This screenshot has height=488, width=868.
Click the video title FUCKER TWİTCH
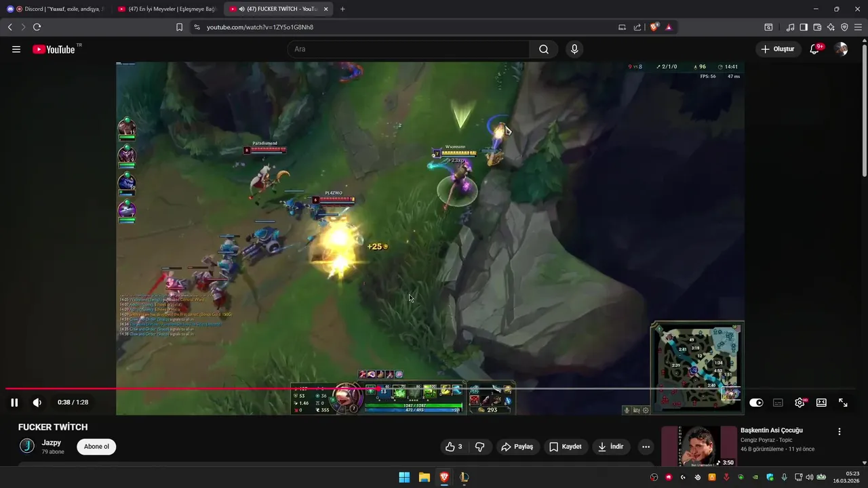(53, 427)
